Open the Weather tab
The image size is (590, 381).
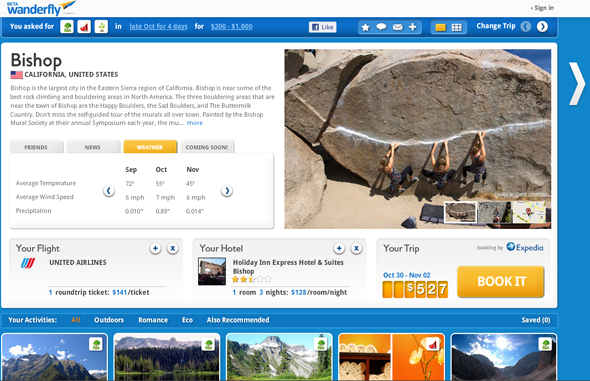(x=150, y=147)
